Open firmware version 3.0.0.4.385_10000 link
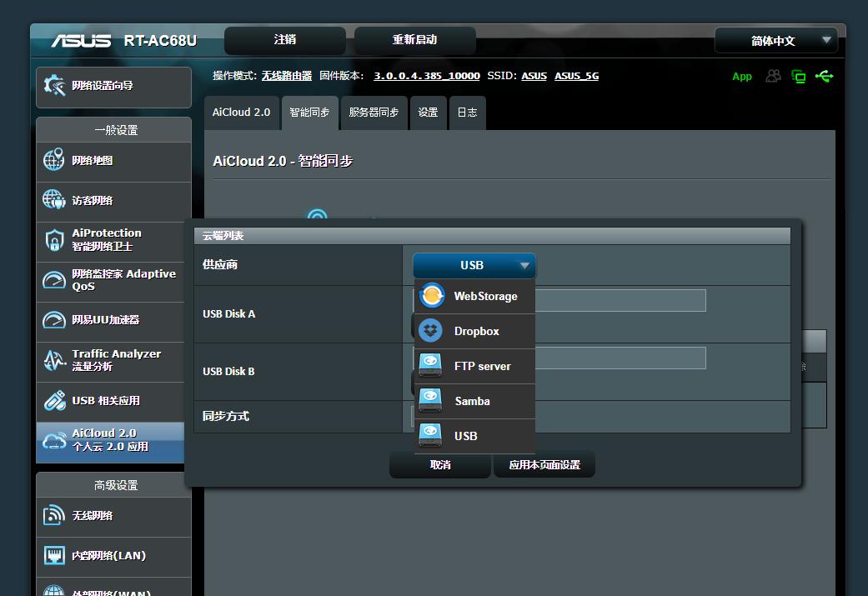This screenshot has height=596, width=868. coord(427,76)
